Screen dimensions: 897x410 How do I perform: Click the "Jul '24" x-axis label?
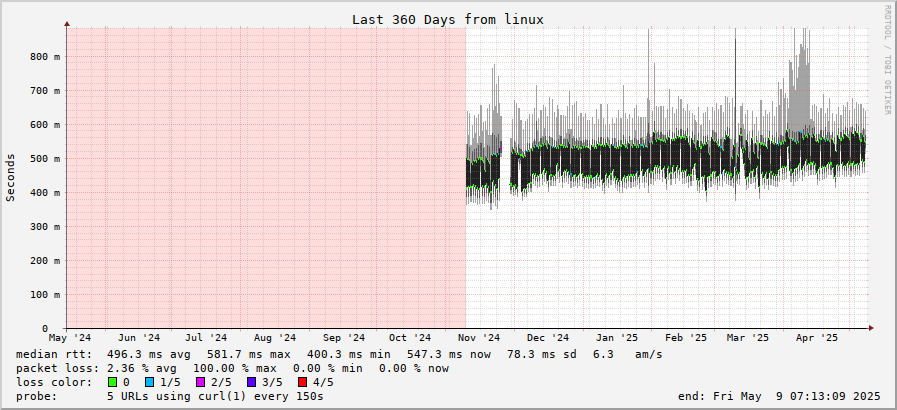[x=206, y=338]
